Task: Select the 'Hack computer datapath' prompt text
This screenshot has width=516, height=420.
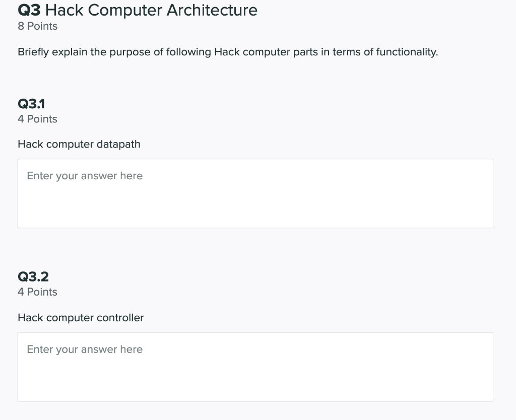Action: click(x=79, y=144)
